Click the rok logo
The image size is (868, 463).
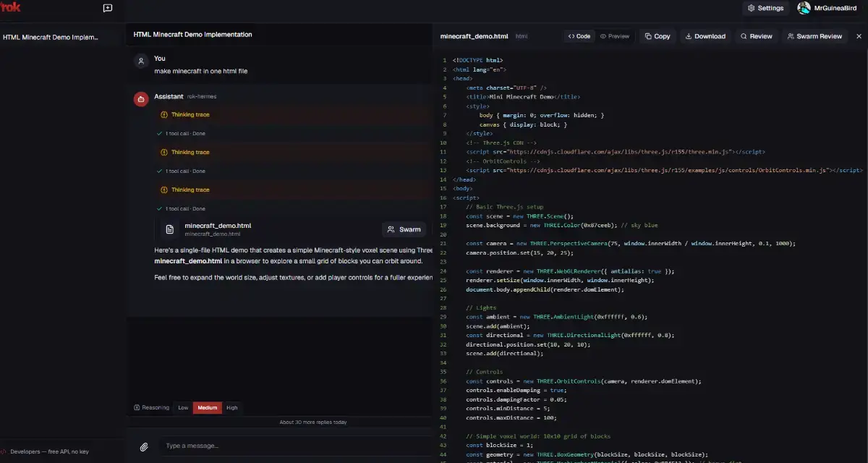coord(10,8)
